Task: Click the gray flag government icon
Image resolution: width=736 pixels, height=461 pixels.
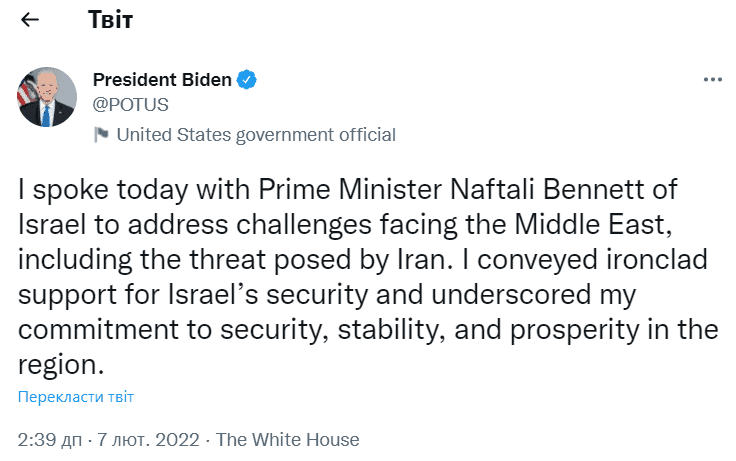Action: point(101,135)
